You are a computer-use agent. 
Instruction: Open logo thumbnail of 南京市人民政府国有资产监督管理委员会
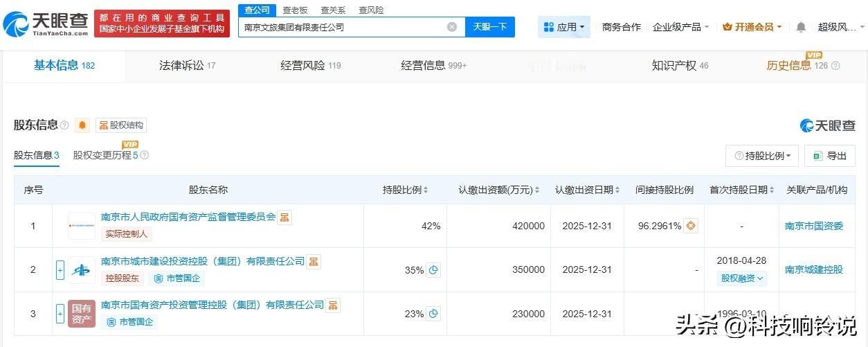[82, 226]
